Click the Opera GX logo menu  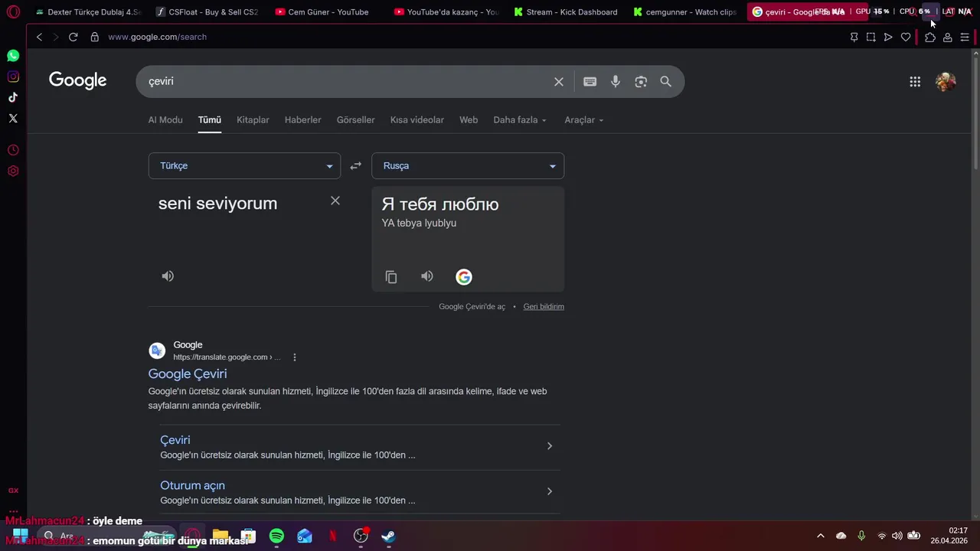coord(13,11)
